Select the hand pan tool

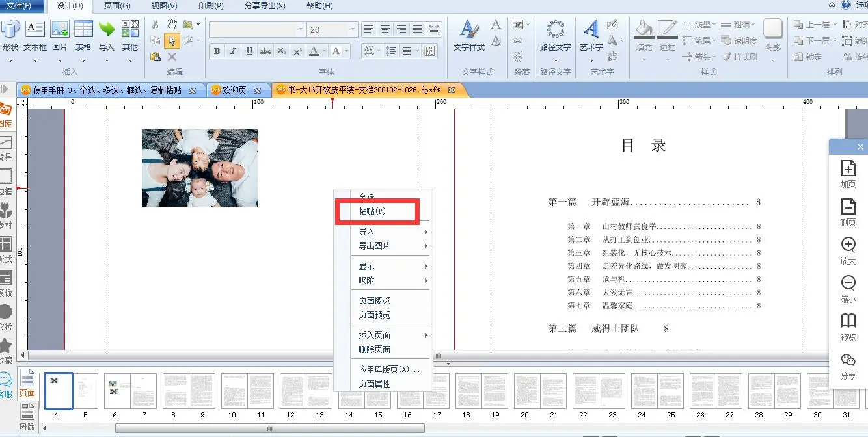click(172, 24)
